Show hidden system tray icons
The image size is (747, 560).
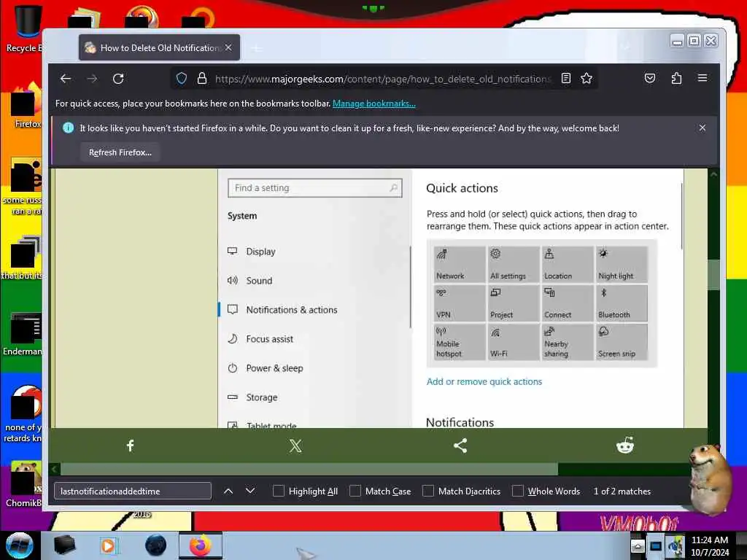[638, 545]
